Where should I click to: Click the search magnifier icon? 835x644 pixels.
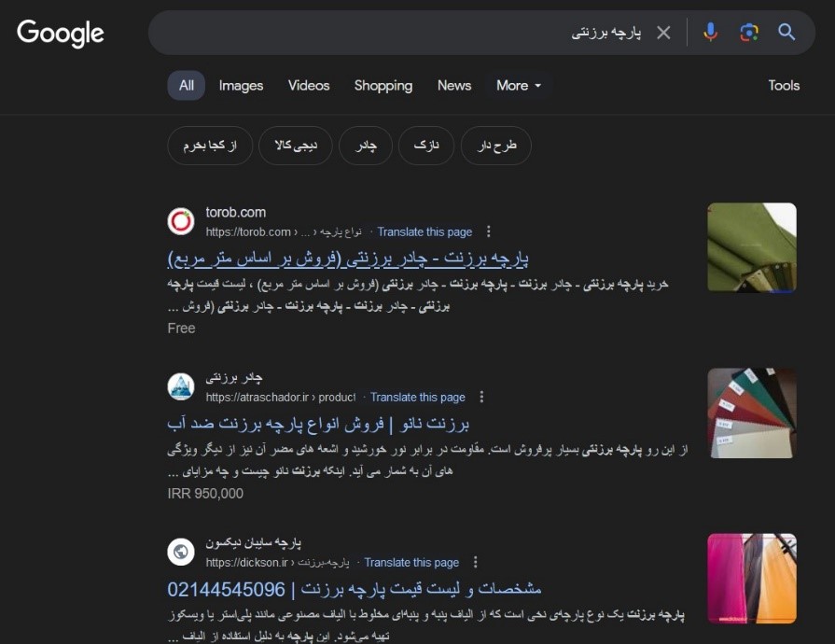click(x=786, y=31)
